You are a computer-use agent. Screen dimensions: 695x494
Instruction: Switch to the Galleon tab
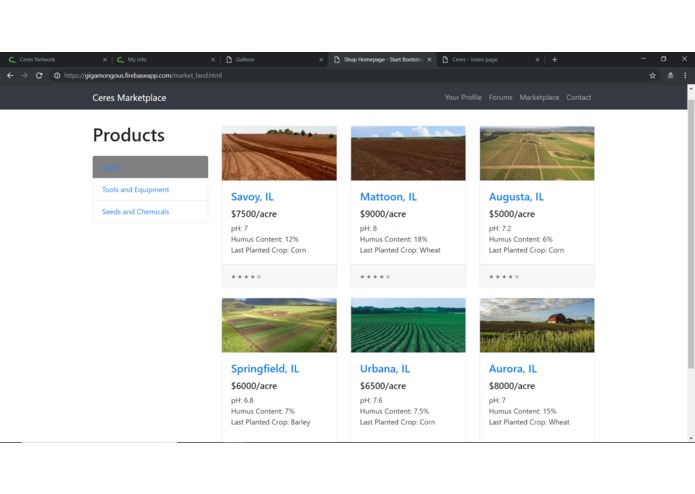(x=273, y=59)
